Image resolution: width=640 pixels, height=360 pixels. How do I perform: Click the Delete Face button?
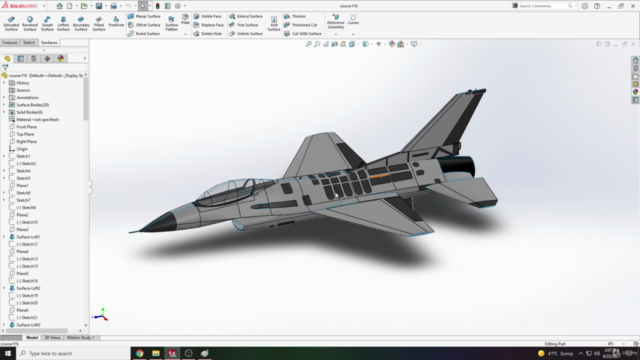[x=207, y=16]
